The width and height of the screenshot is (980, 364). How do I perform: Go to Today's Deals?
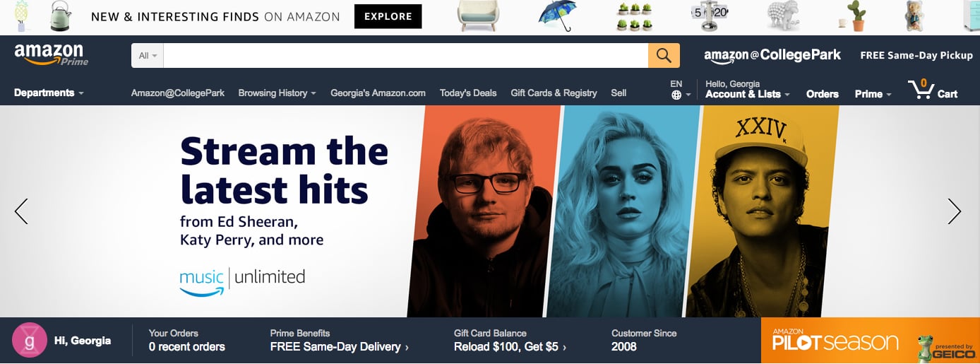coord(468,93)
